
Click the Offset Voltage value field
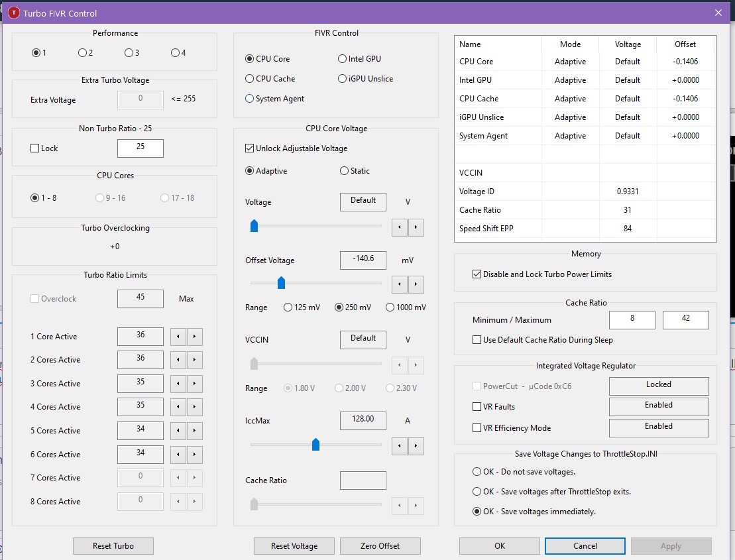pyautogui.click(x=363, y=260)
